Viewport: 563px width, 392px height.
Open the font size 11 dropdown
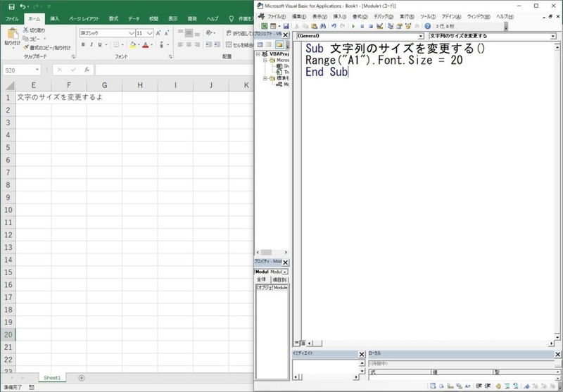(150, 33)
